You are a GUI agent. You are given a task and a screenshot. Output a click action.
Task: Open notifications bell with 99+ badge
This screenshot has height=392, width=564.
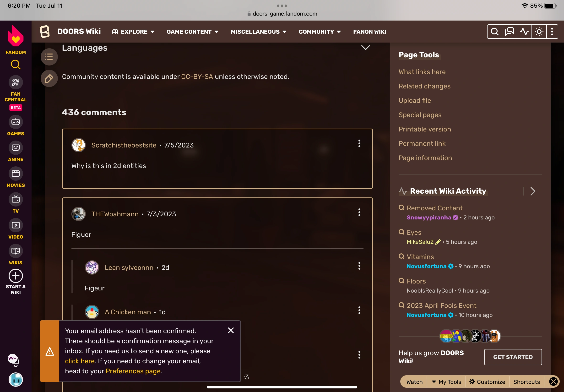pyautogui.click(x=14, y=360)
